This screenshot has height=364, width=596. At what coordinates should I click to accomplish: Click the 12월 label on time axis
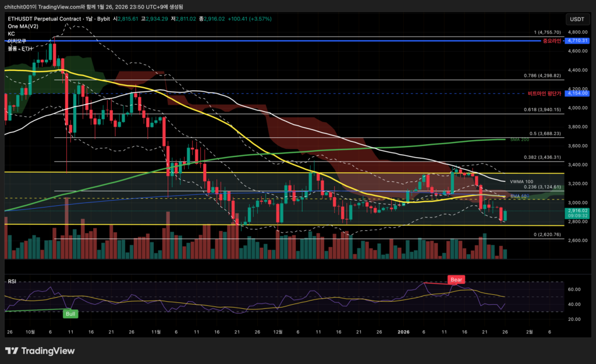tap(278, 332)
